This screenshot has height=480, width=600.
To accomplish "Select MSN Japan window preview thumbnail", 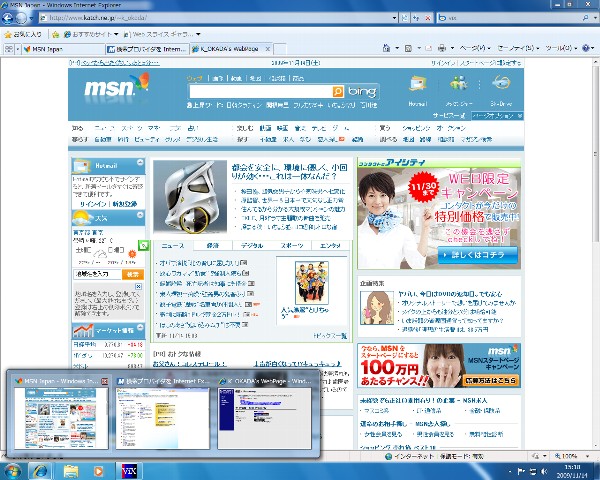I will tap(61, 418).
